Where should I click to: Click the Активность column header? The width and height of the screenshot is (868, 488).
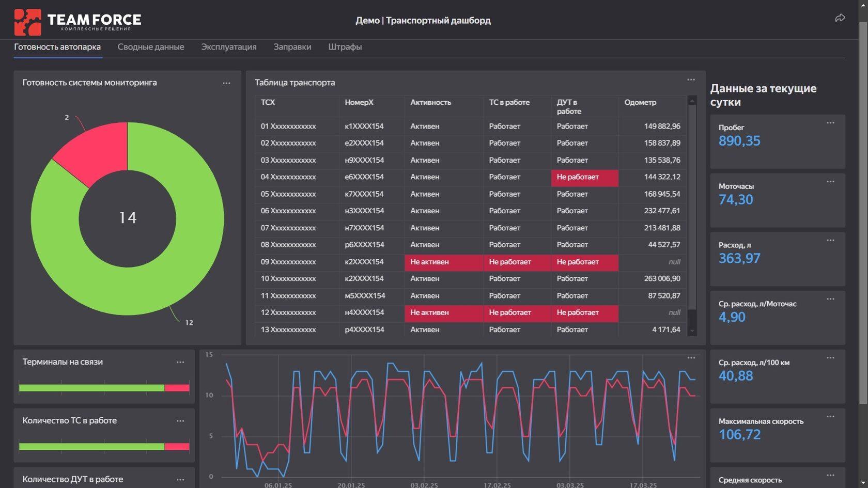click(x=430, y=103)
